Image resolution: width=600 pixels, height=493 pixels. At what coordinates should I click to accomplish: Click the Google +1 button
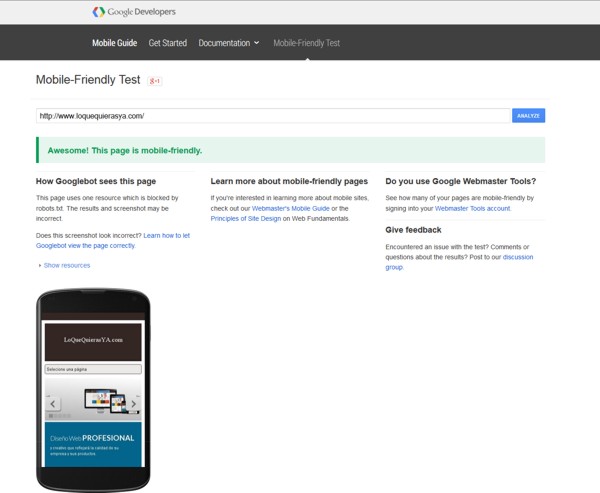click(155, 79)
